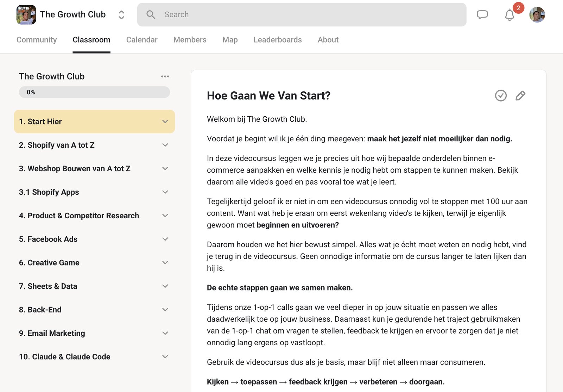Select 10. Claude & Claude Code title
The image size is (563, 392).
65,357
